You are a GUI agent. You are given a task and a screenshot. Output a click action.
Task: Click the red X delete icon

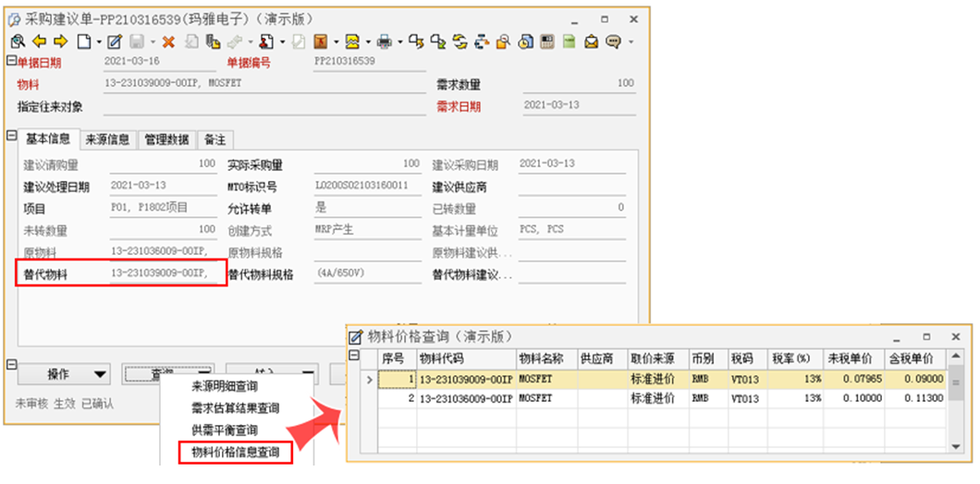coord(168,42)
